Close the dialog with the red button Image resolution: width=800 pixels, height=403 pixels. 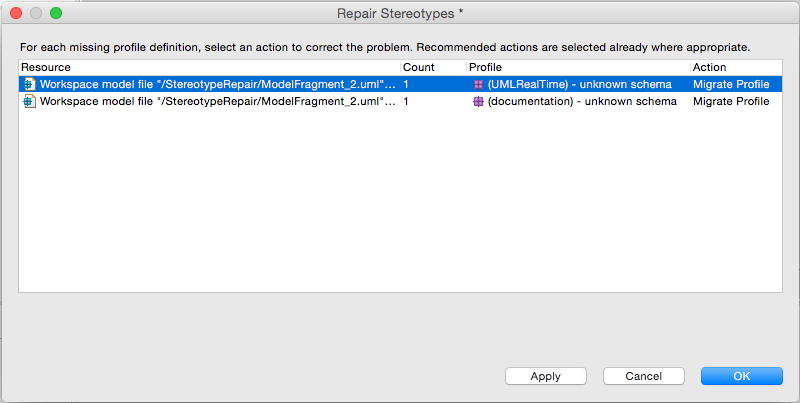click(16, 13)
